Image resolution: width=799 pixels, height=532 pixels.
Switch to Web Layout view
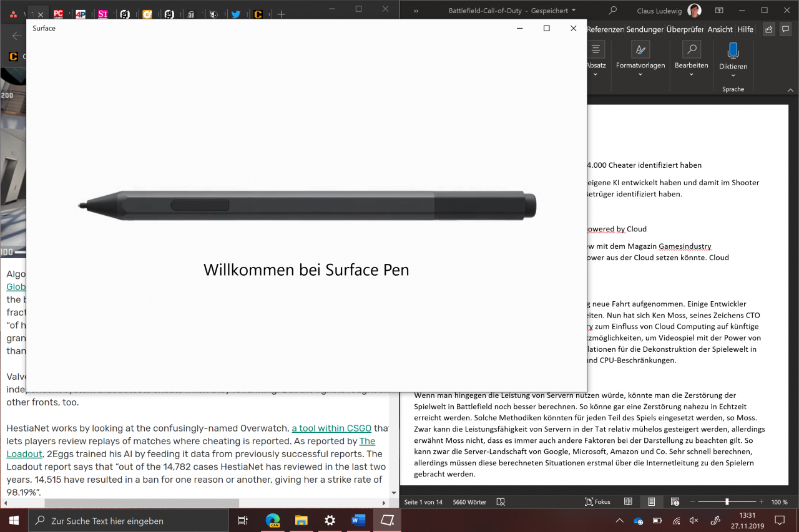click(675, 501)
